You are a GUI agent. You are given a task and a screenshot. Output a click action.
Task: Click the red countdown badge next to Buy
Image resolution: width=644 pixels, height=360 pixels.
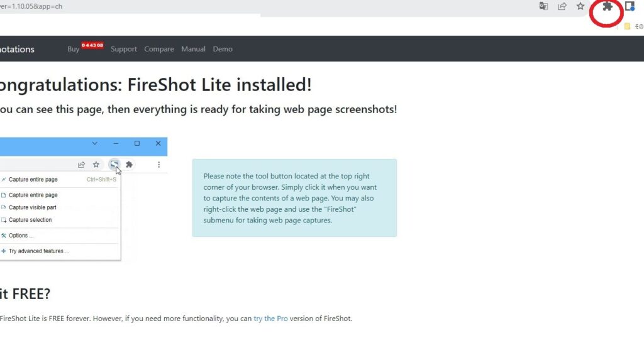(92, 45)
